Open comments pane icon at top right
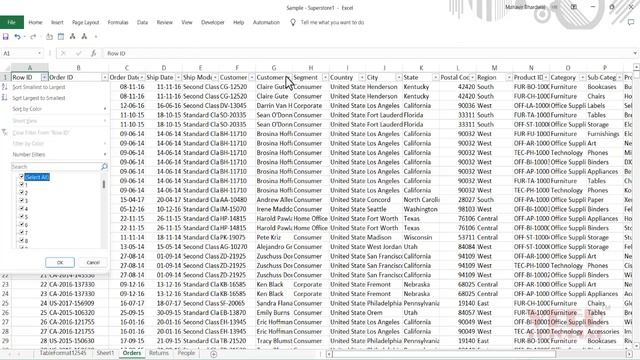Screen dimensions: 640x360 tap(631, 22)
